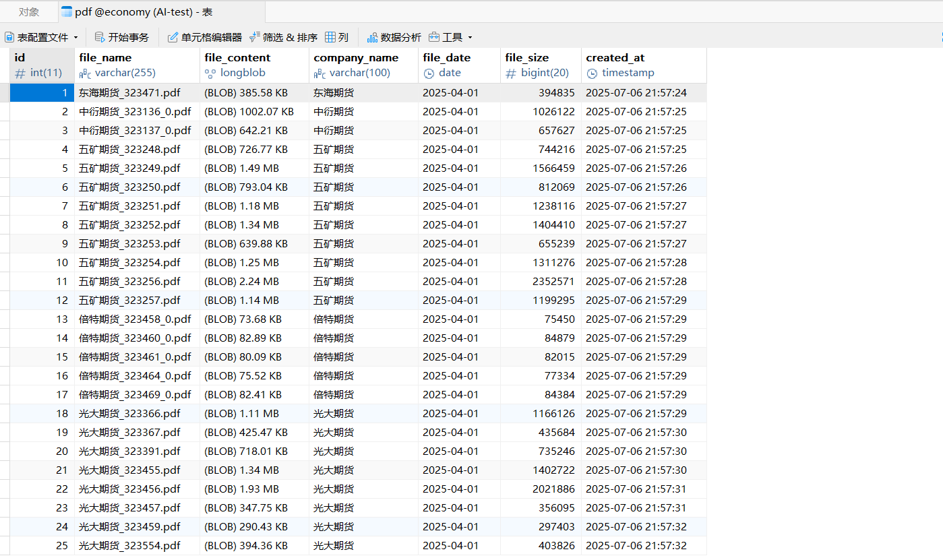Click the file_name column header
The height and width of the screenshot is (560, 943).
[x=137, y=65]
